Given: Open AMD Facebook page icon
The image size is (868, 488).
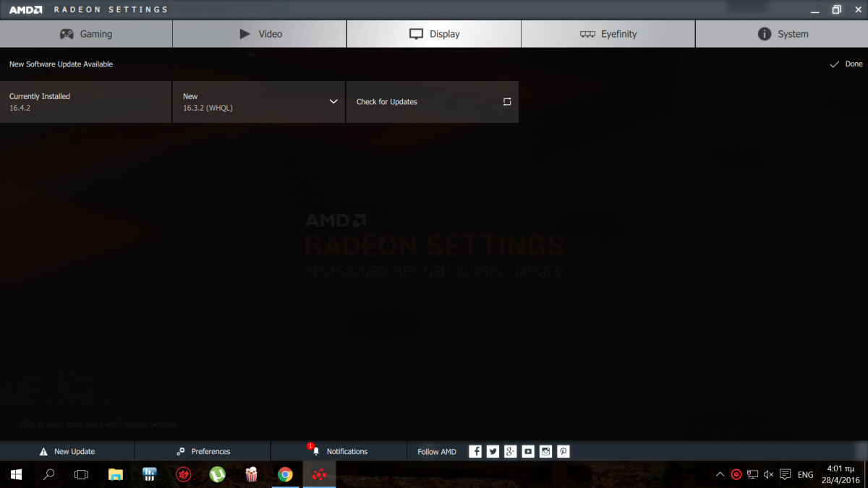Looking at the screenshot, I should (475, 451).
